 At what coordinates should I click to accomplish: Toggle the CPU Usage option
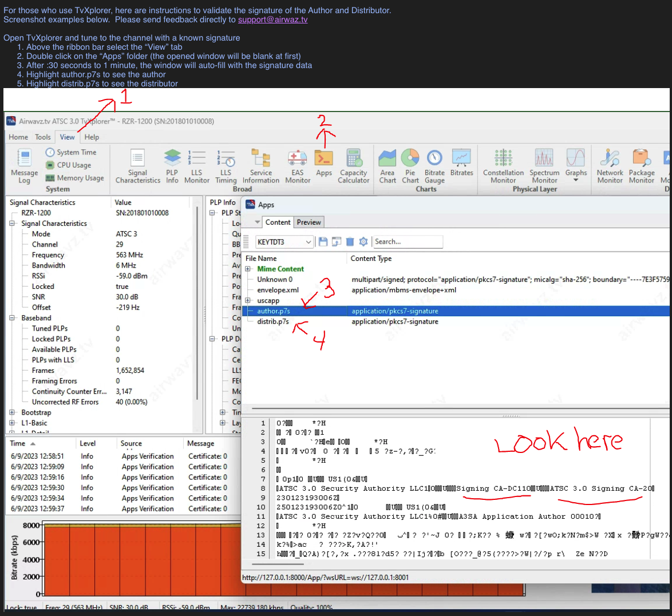coord(69,165)
